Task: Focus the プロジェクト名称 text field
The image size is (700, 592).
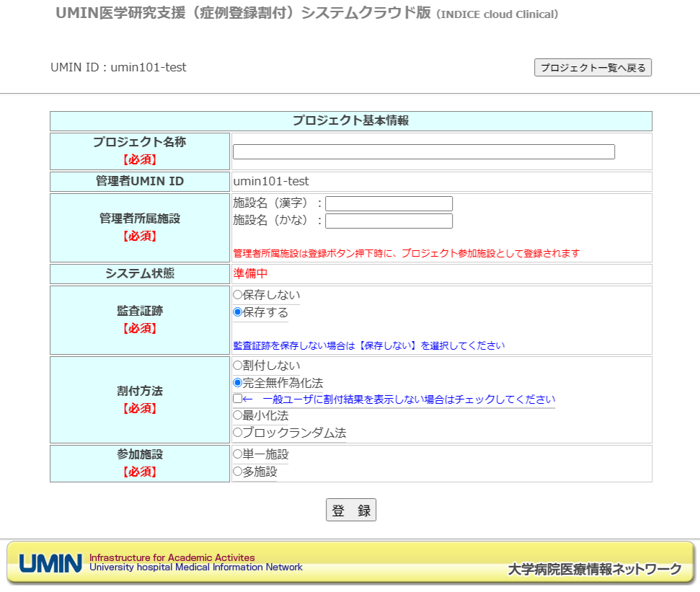Action: pyautogui.click(x=423, y=152)
